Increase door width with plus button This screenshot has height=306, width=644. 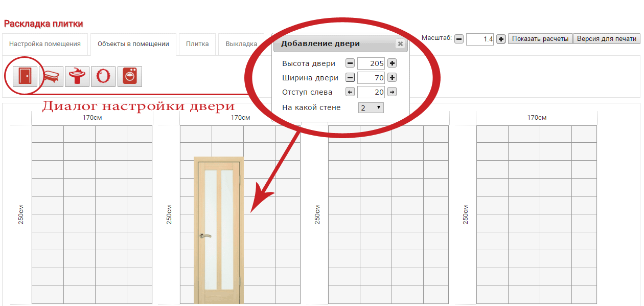point(392,78)
